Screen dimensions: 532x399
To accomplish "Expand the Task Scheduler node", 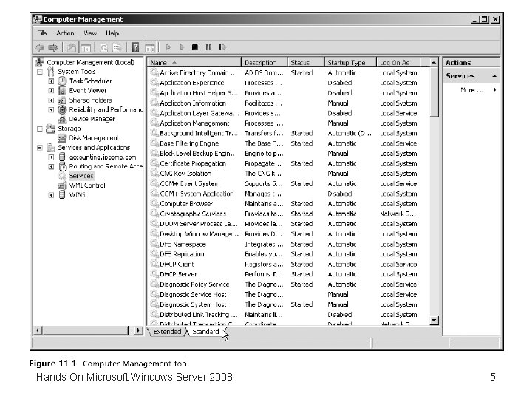I will [51, 81].
